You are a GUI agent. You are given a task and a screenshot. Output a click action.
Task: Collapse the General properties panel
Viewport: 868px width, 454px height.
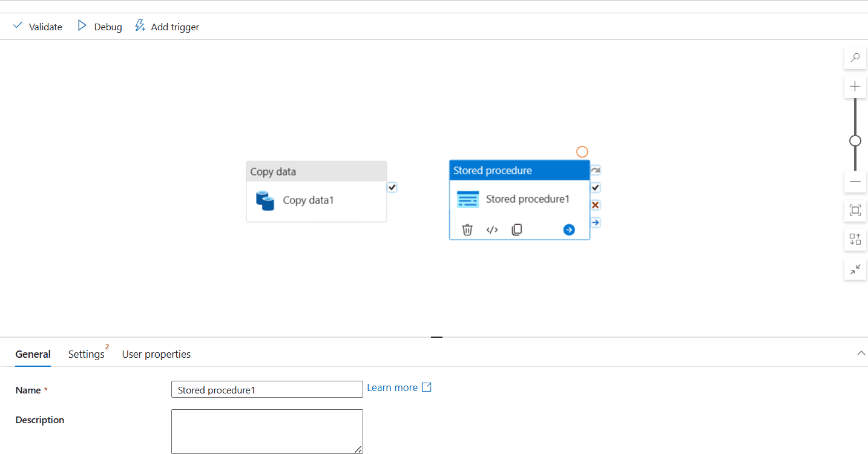[861, 353]
